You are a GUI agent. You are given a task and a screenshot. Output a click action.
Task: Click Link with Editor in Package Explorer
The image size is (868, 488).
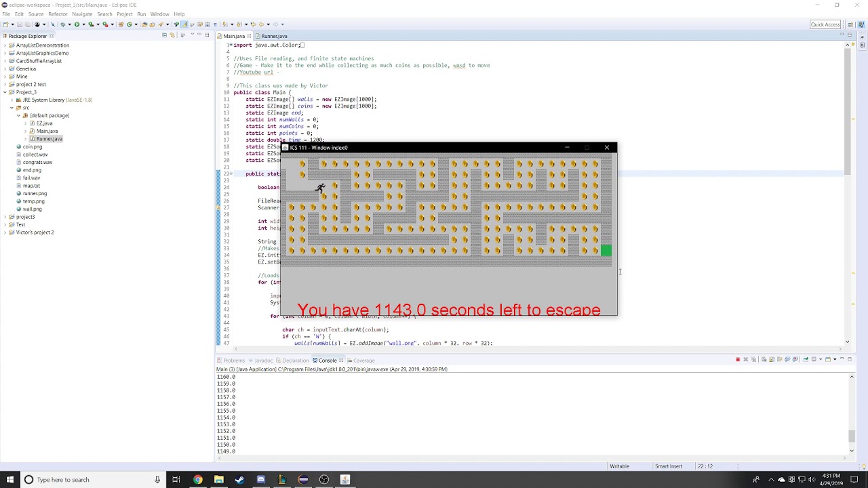tap(172, 35)
